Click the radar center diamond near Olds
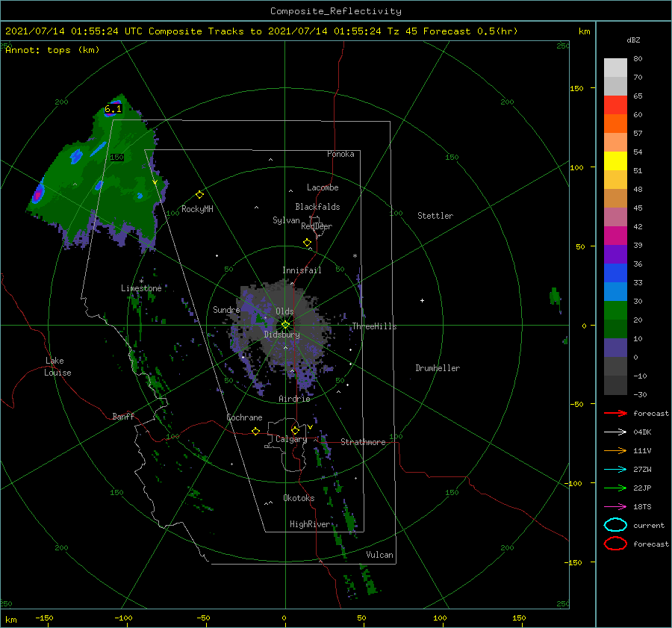 pyautogui.click(x=285, y=325)
